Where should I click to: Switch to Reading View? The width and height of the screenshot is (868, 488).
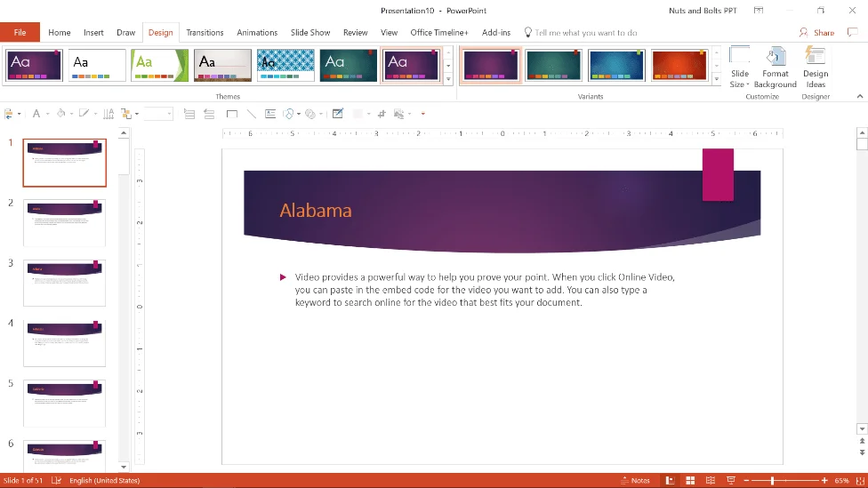point(711,480)
